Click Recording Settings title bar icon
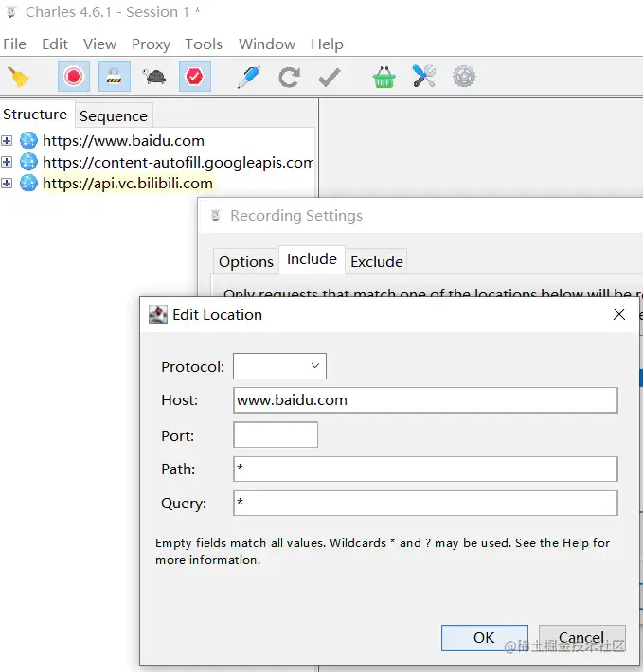643x672 pixels. click(216, 216)
